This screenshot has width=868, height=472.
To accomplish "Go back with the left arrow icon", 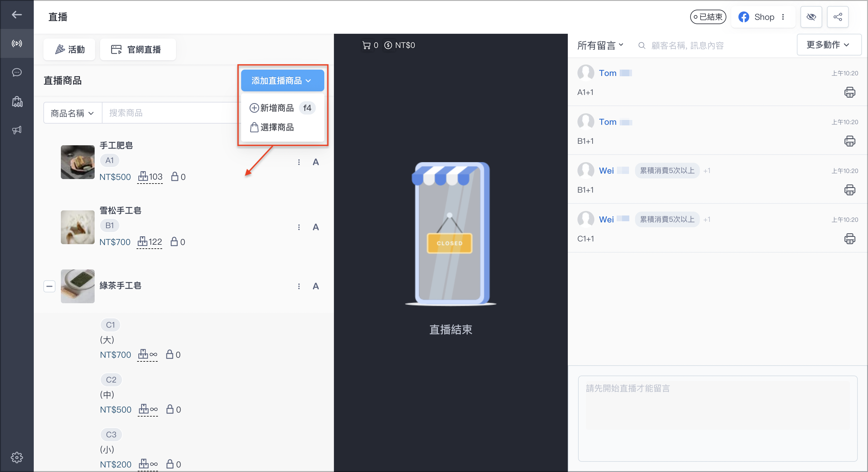I will click(x=17, y=14).
